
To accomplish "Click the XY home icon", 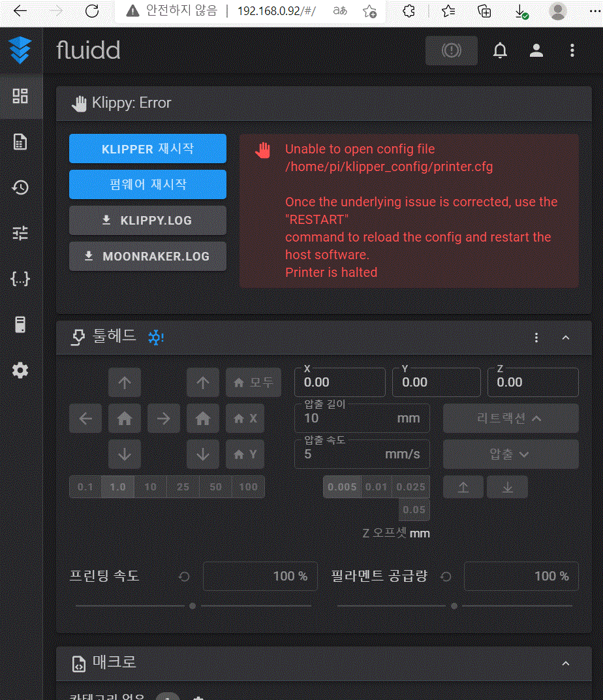I will tap(125, 419).
